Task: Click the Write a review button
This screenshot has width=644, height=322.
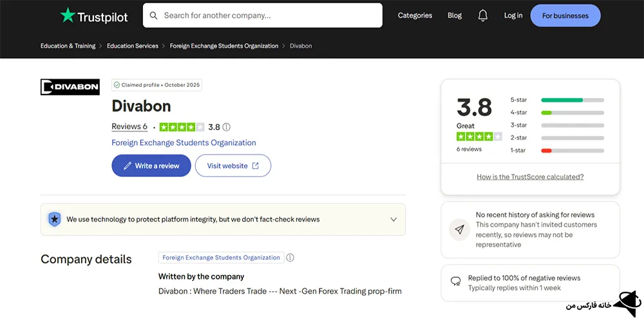Action: click(151, 166)
